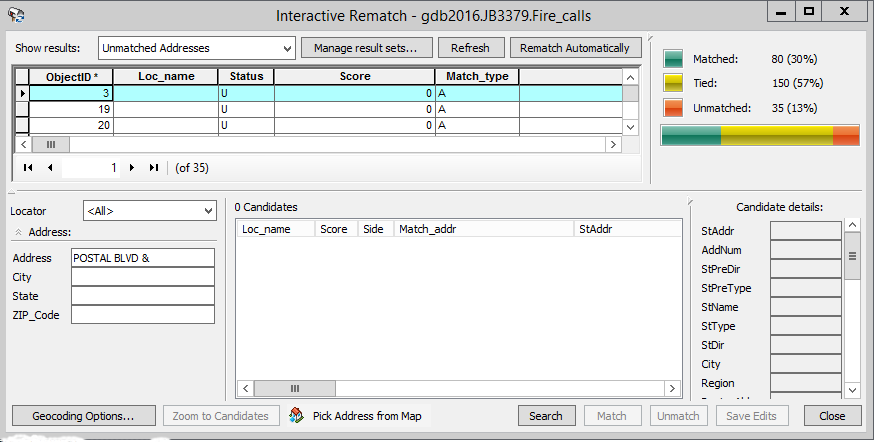Click the StAddr column header in candidates
Screen dimensions: 875x442
tap(627, 229)
